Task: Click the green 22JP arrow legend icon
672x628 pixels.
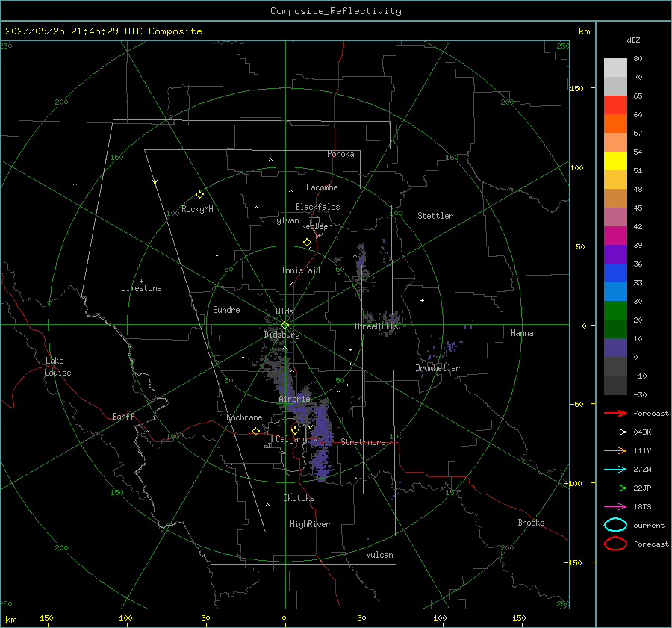Action: [x=615, y=488]
